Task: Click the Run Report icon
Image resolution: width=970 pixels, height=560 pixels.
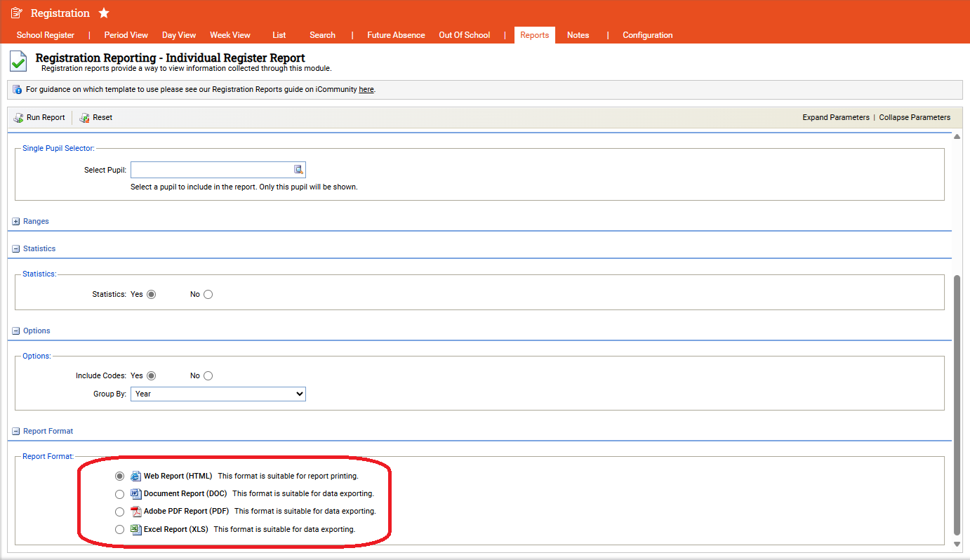Action: (x=18, y=118)
